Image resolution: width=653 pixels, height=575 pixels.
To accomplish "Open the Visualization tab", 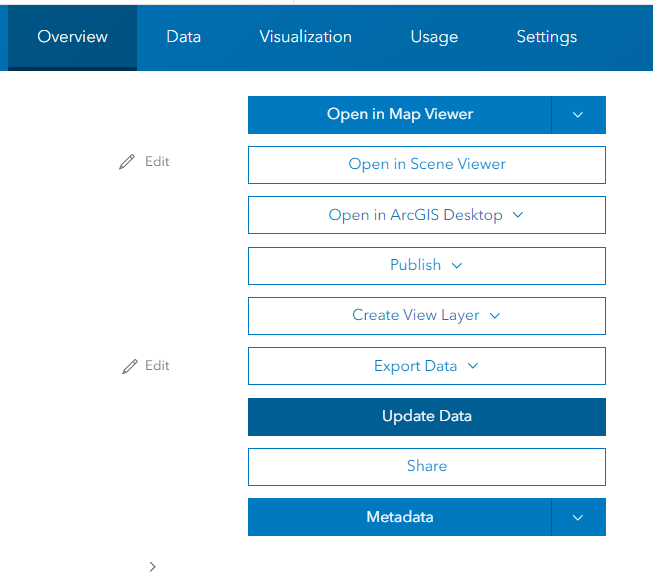I will 305,37.
